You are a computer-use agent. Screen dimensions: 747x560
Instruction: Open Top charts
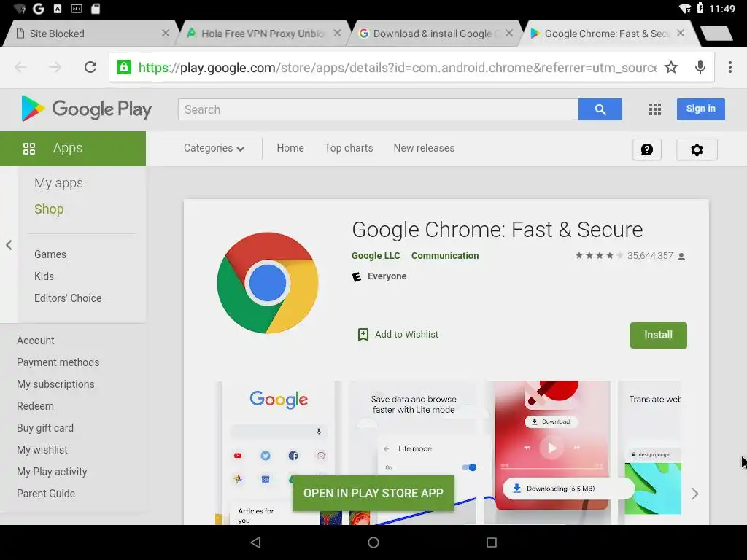point(349,148)
